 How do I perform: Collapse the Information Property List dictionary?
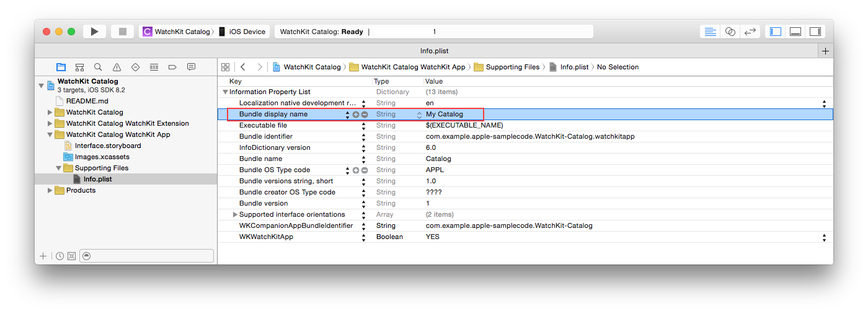[226, 92]
